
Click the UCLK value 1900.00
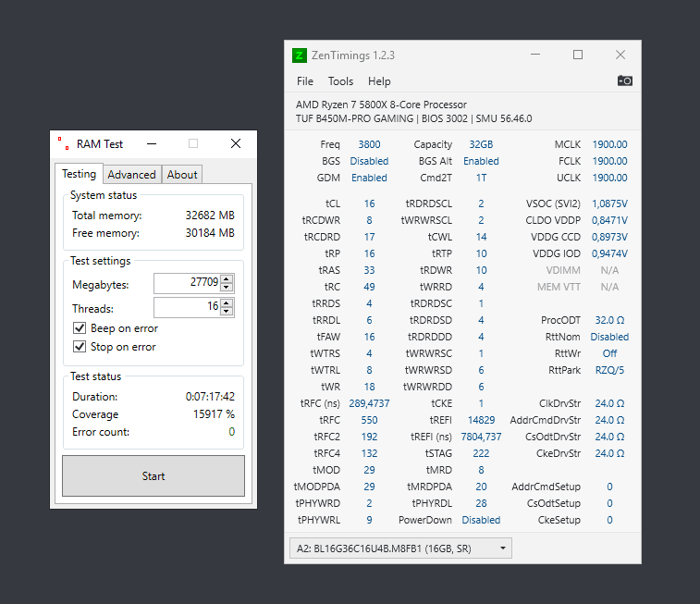[x=609, y=178]
